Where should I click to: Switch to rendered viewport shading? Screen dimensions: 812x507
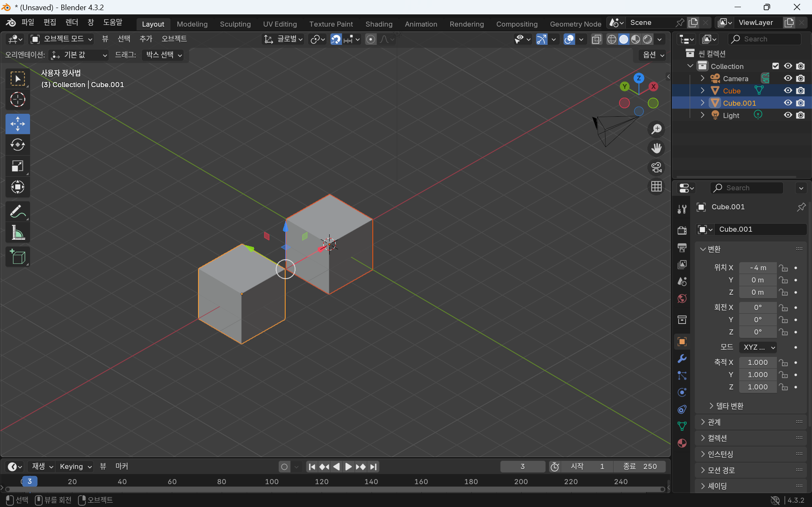[x=647, y=39]
